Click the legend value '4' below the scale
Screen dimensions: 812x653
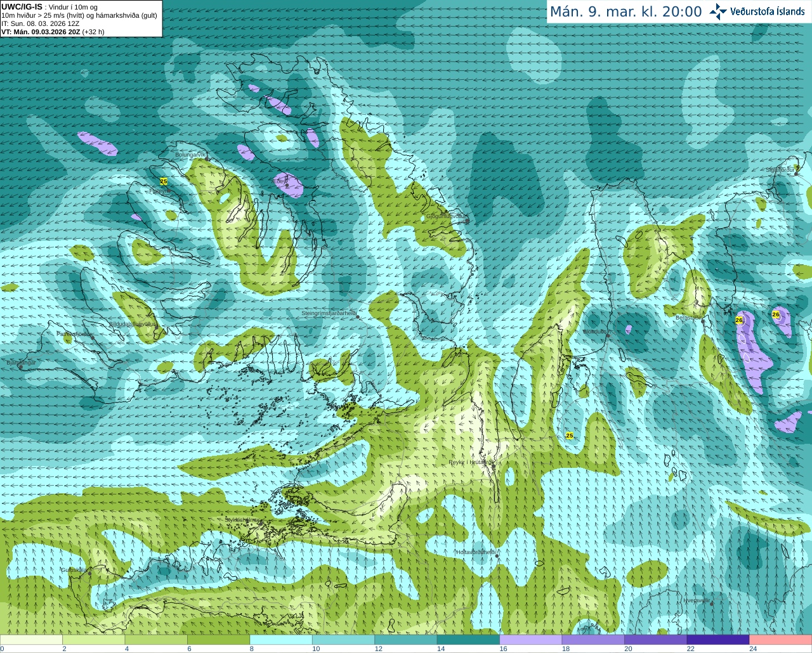click(127, 649)
